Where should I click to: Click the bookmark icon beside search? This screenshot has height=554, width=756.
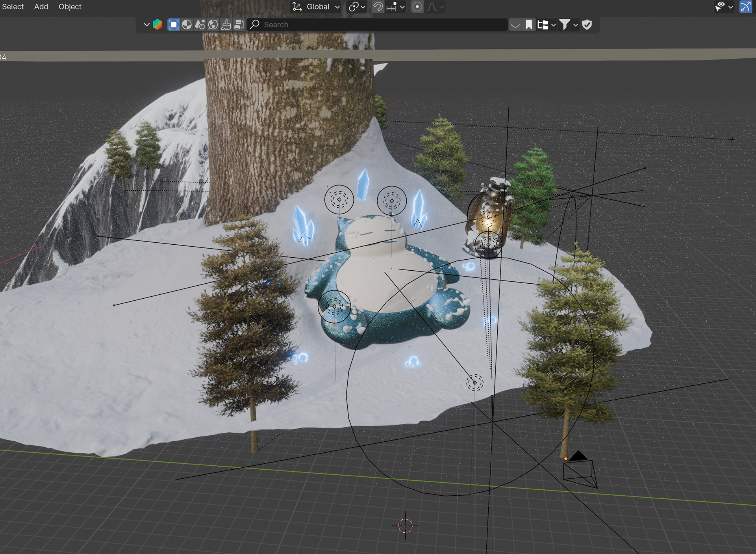point(529,24)
